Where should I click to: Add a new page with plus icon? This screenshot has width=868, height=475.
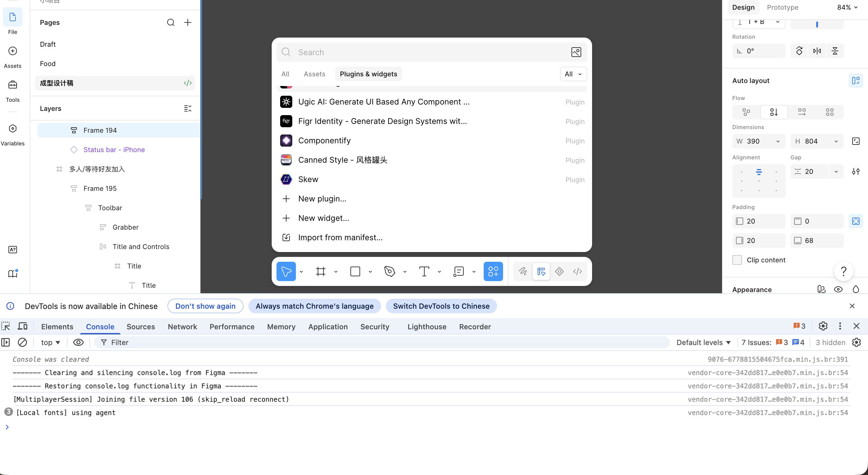click(188, 23)
